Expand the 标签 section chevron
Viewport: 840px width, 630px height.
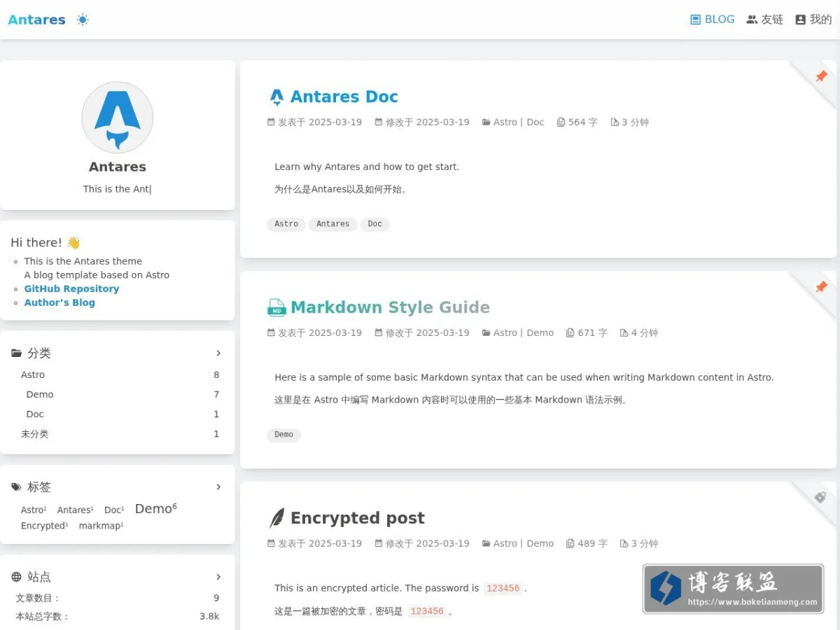click(x=218, y=486)
